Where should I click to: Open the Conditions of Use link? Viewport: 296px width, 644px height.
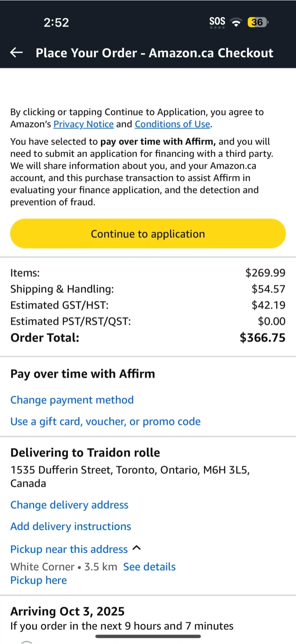pos(172,124)
